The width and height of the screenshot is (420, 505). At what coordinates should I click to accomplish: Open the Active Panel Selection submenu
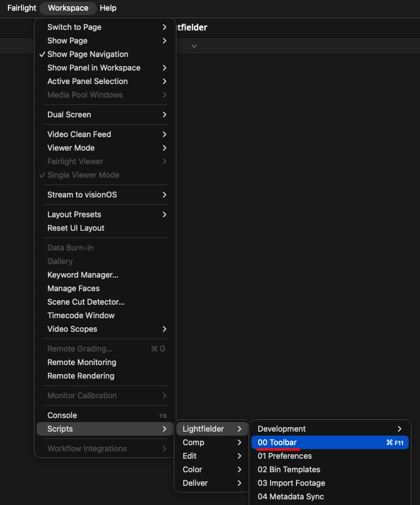tap(105, 81)
